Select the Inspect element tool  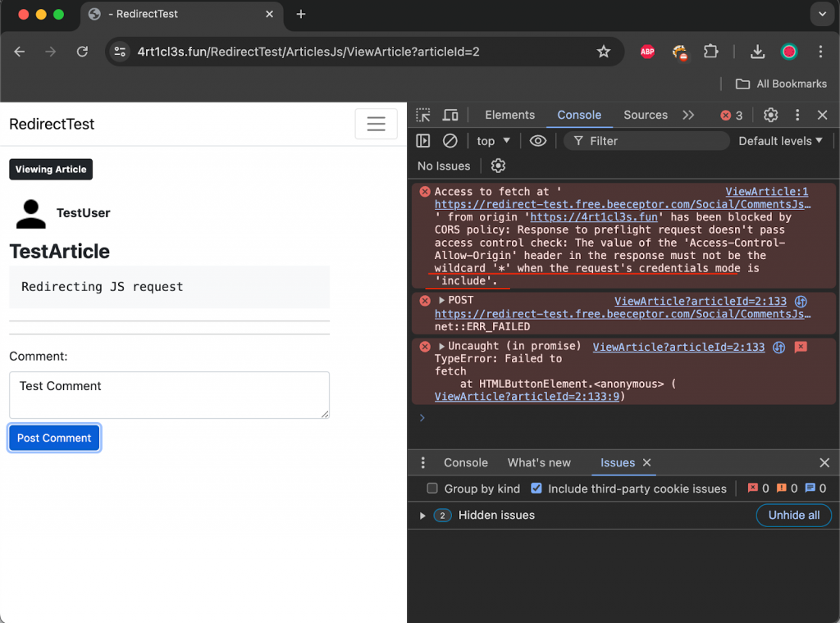point(422,115)
